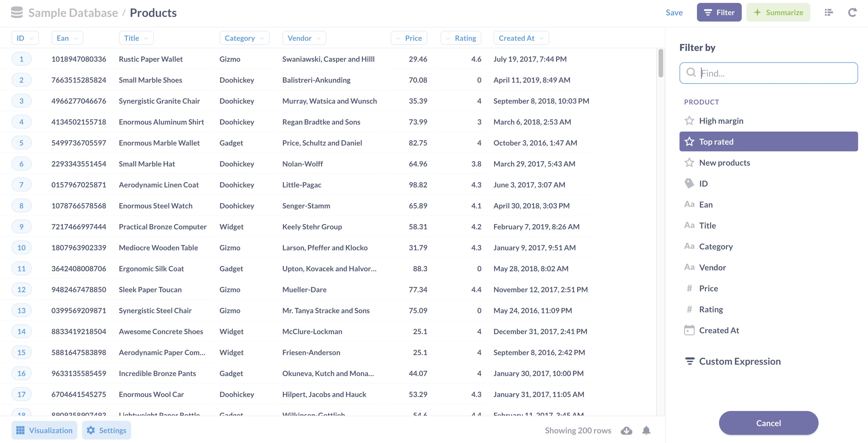Open the Filter sidebar
The width and height of the screenshot is (868, 443).
point(719,12)
